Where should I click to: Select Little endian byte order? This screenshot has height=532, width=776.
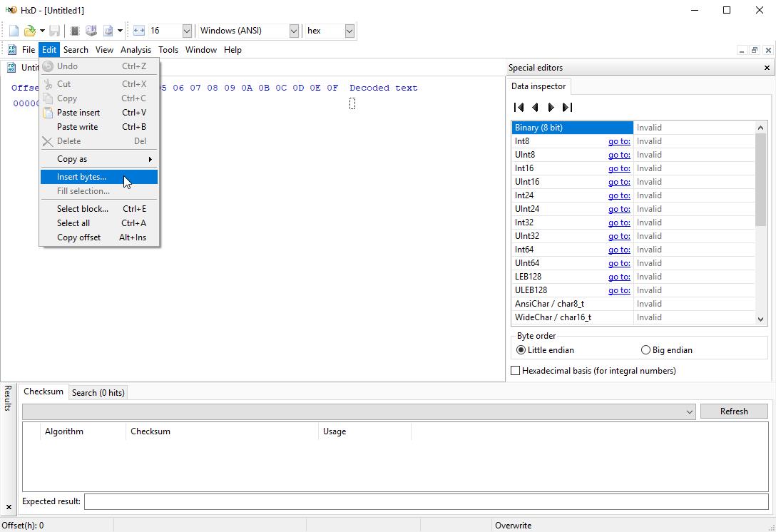[521, 350]
